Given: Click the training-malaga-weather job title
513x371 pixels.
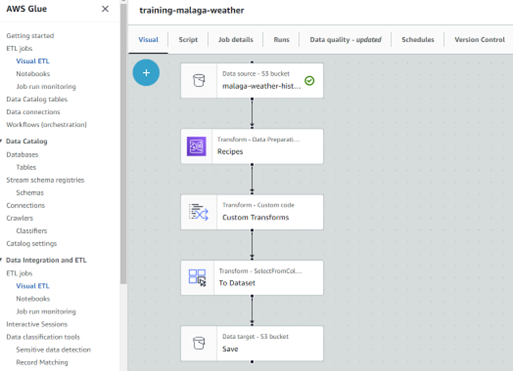Looking at the screenshot, I should coord(192,10).
